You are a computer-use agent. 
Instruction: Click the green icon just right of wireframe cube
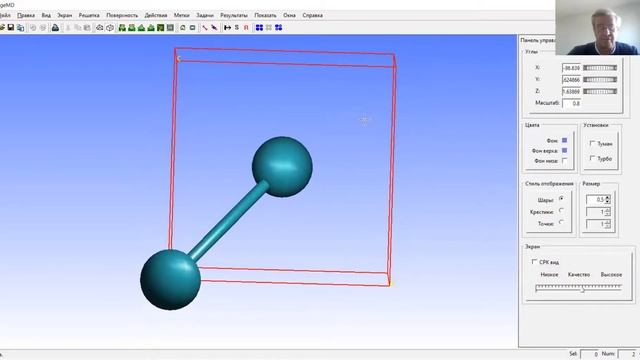(x=122, y=27)
